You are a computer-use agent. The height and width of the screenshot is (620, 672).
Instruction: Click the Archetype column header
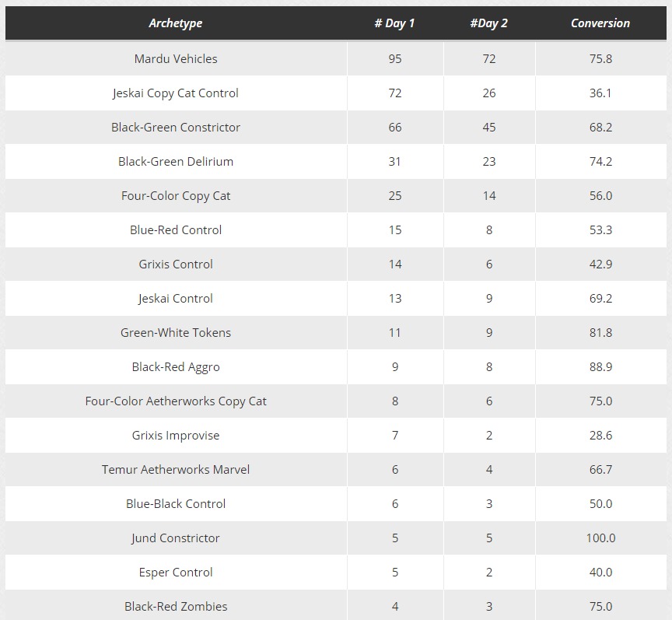(x=176, y=23)
